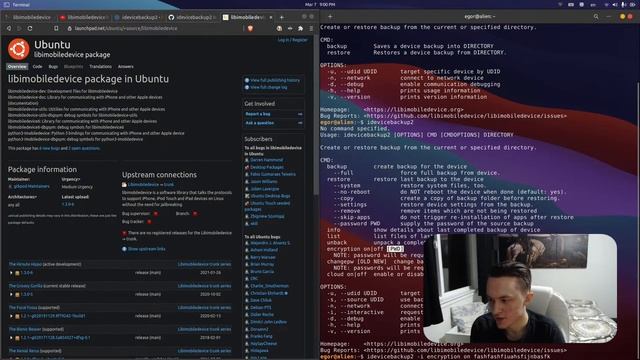
Task: Click the Bug tracker red status icon
Action: [x=149, y=222]
